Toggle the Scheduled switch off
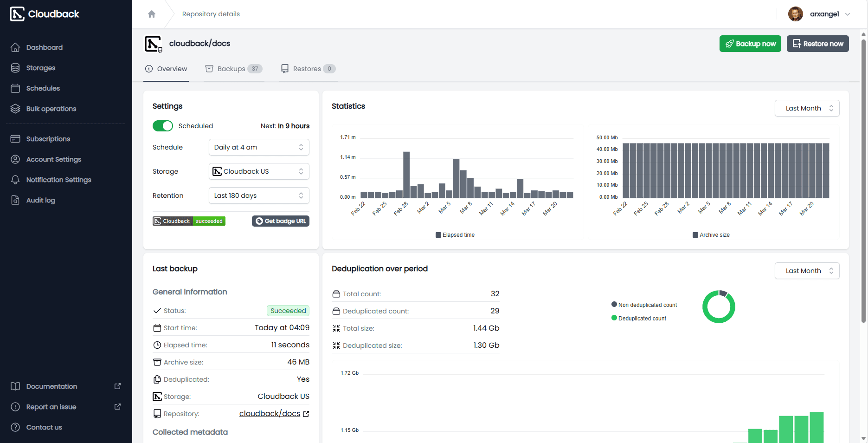 pos(163,126)
